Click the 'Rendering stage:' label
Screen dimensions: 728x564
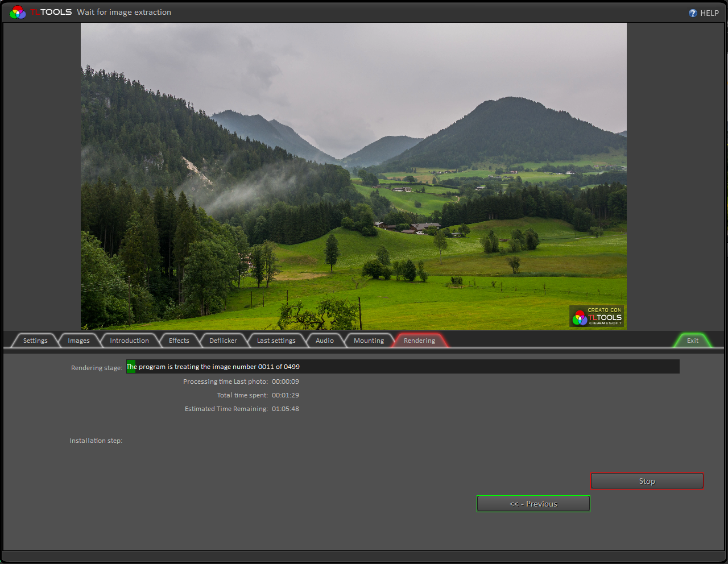coord(96,368)
